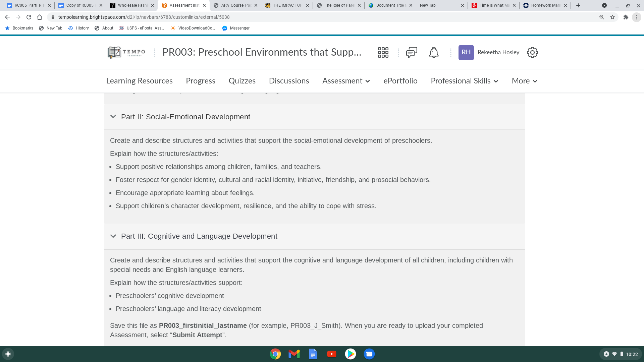Click the PR003 course title link
The height and width of the screenshot is (362, 644).
tap(262, 52)
